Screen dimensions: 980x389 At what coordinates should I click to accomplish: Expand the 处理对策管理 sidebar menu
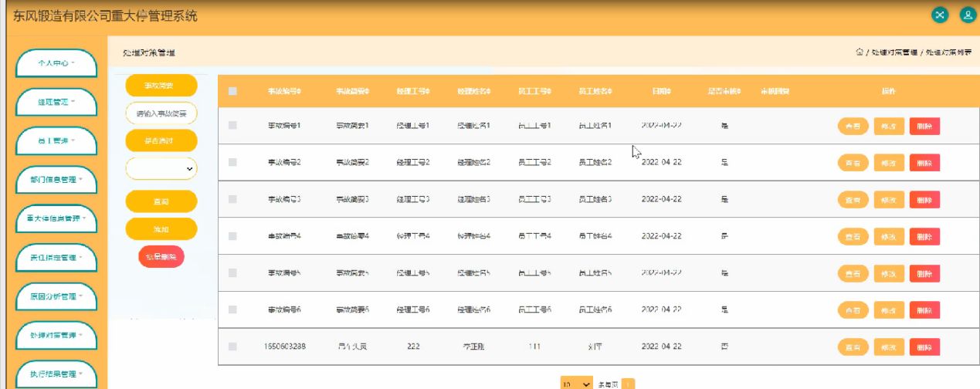point(57,336)
